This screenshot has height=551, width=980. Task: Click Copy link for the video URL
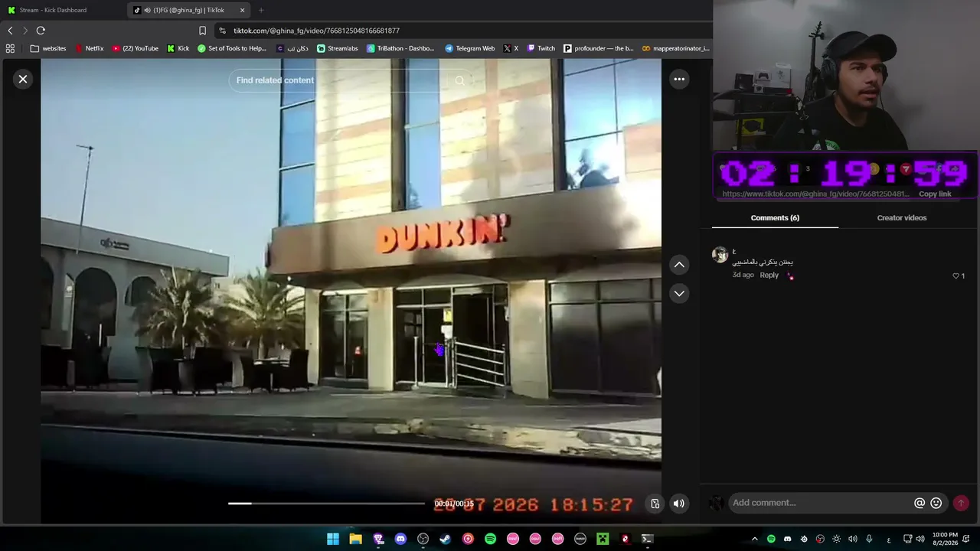(935, 194)
